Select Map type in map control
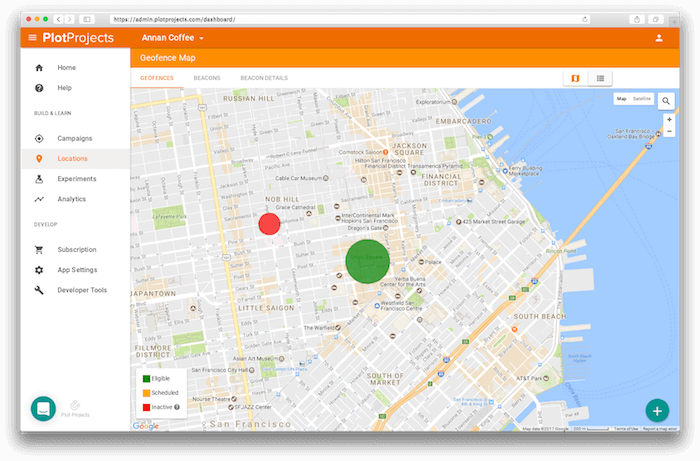 621,99
